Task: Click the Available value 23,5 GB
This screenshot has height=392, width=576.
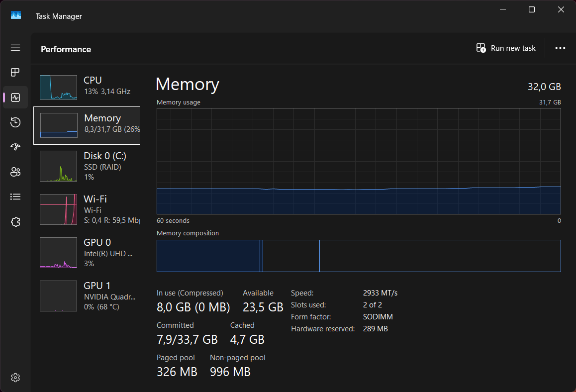Action: (263, 307)
